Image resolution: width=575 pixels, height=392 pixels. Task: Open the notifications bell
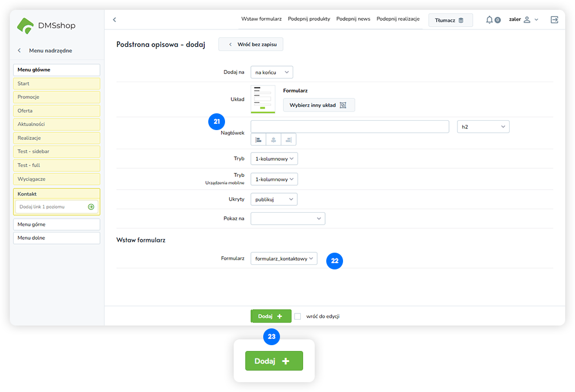pos(489,20)
